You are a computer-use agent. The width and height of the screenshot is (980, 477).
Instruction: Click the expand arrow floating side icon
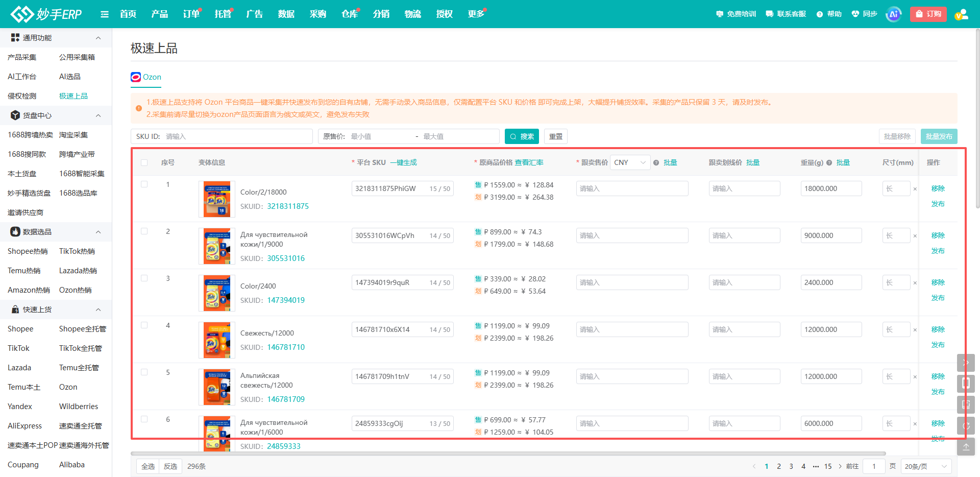[966, 363]
